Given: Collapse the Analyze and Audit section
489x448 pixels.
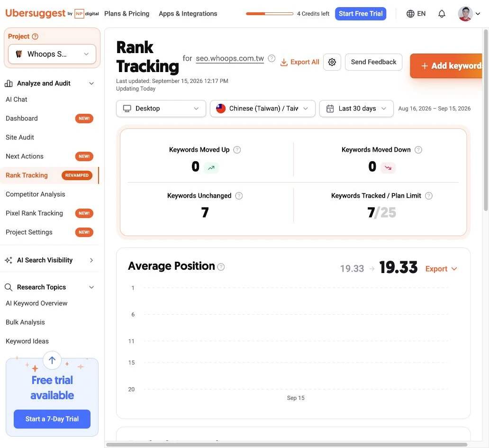Looking at the screenshot, I should [91, 83].
